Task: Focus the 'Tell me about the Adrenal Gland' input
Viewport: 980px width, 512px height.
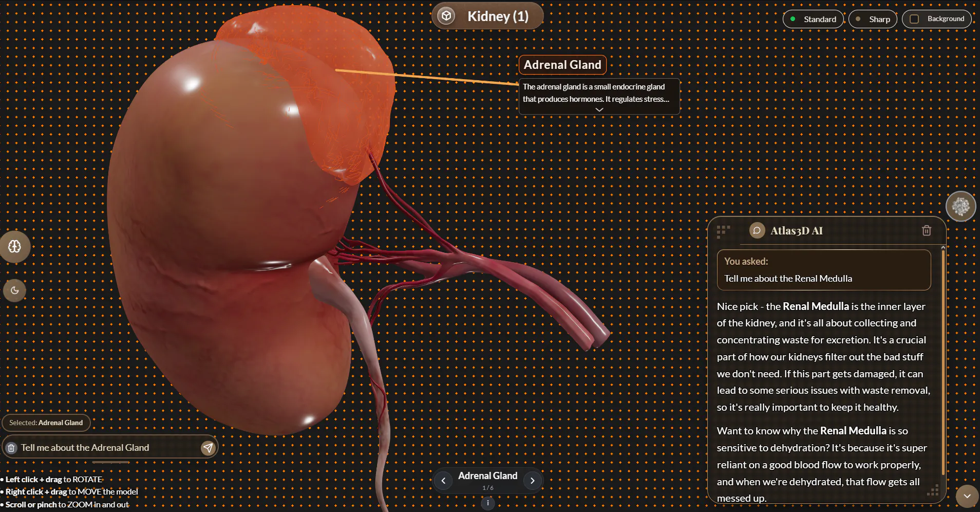Action: click(109, 448)
